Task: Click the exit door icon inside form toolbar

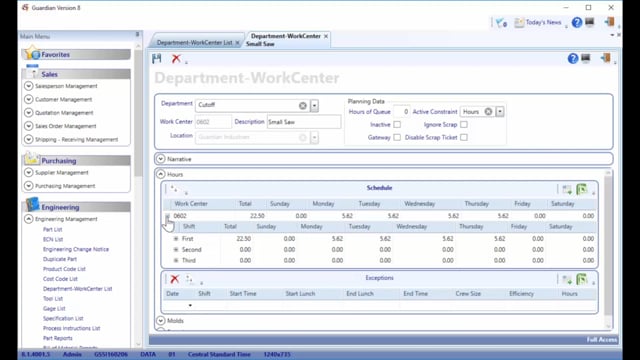Action: coord(605,58)
